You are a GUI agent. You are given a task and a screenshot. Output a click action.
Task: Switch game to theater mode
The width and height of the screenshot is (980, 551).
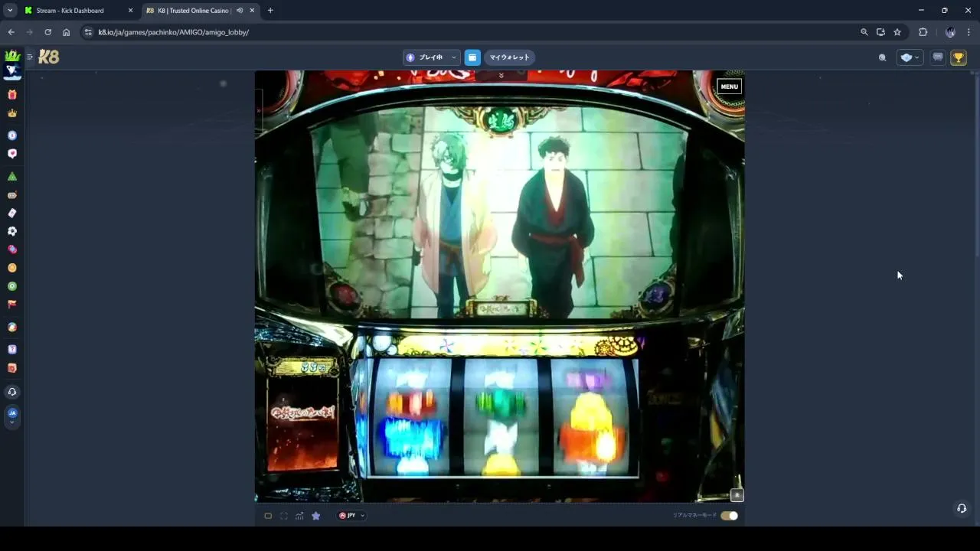pos(268,516)
